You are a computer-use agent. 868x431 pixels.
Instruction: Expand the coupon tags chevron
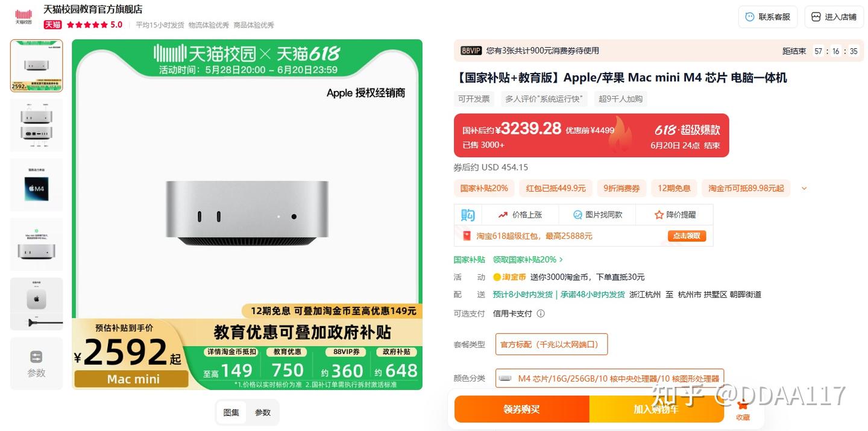[804, 188]
